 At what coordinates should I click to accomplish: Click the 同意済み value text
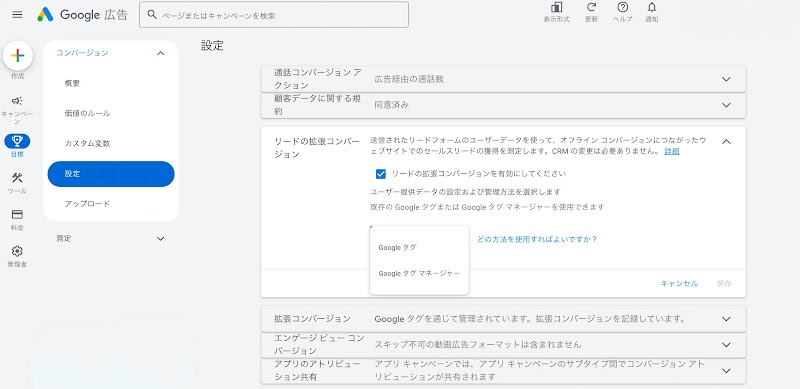click(x=392, y=105)
